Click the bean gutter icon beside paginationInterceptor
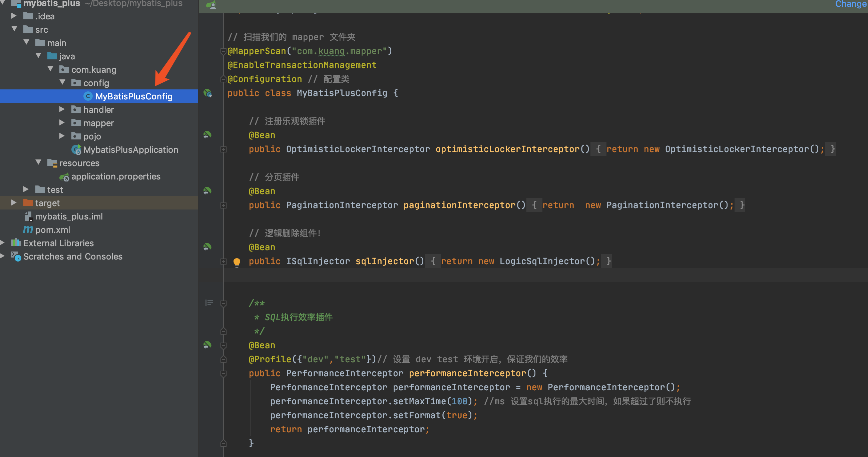This screenshot has width=868, height=457. (207, 191)
